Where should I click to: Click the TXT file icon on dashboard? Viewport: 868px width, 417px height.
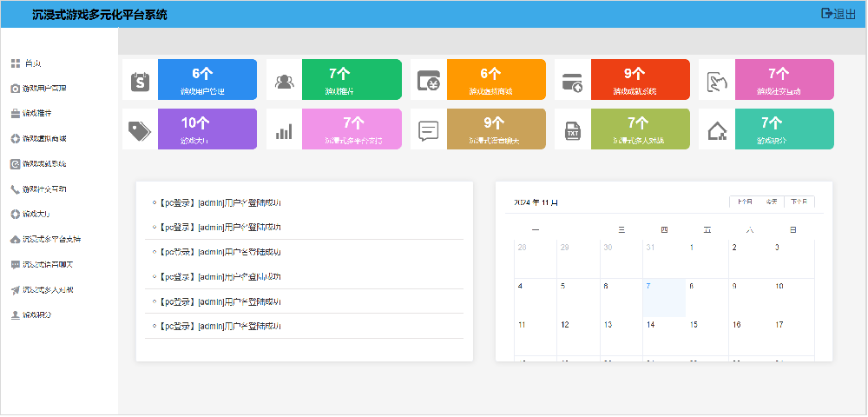pos(573,130)
